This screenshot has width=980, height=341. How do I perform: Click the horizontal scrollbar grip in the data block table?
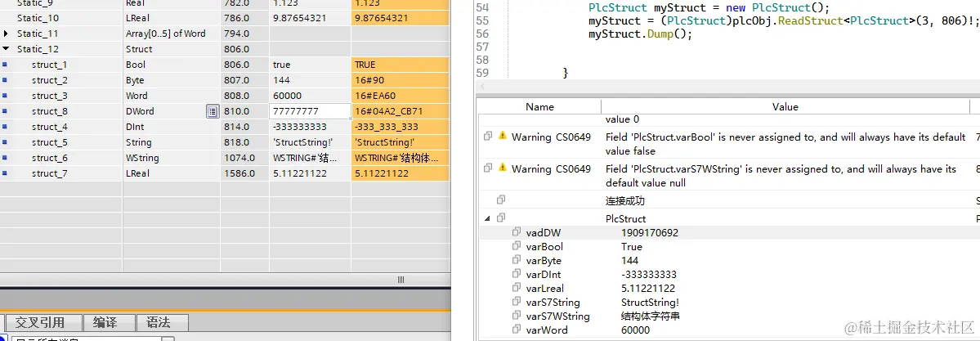pyautogui.click(x=401, y=280)
